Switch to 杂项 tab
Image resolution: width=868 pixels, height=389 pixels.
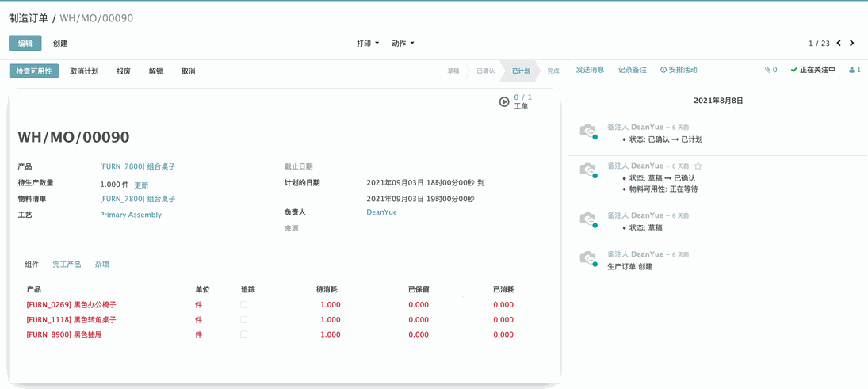tap(101, 265)
